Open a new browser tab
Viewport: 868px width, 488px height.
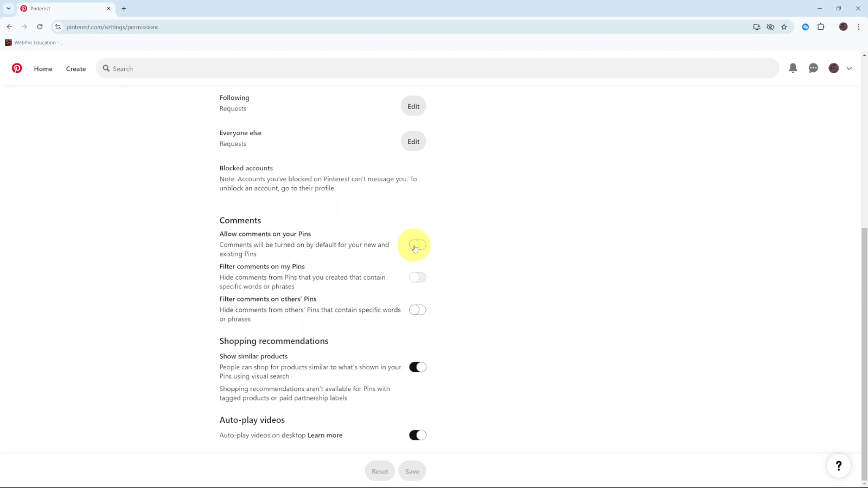pyautogui.click(x=124, y=9)
